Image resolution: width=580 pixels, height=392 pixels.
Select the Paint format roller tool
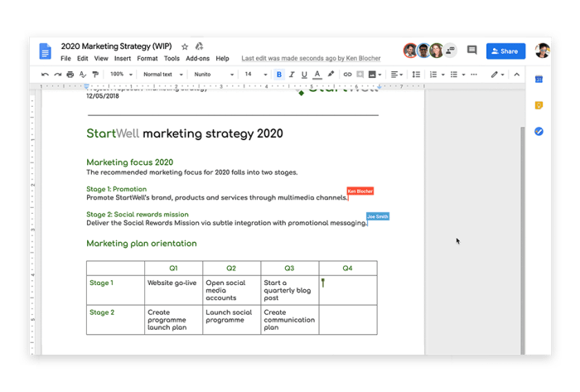click(95, 75)
